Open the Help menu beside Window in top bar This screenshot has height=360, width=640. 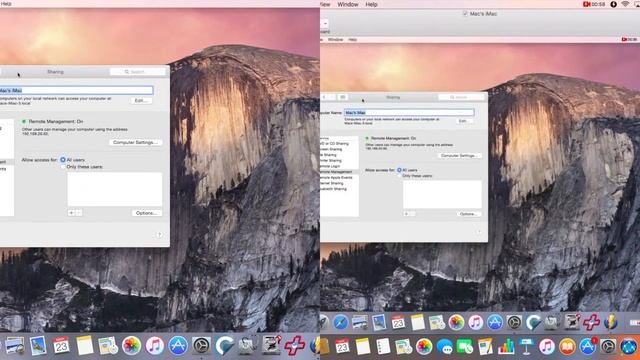[371, 4]
